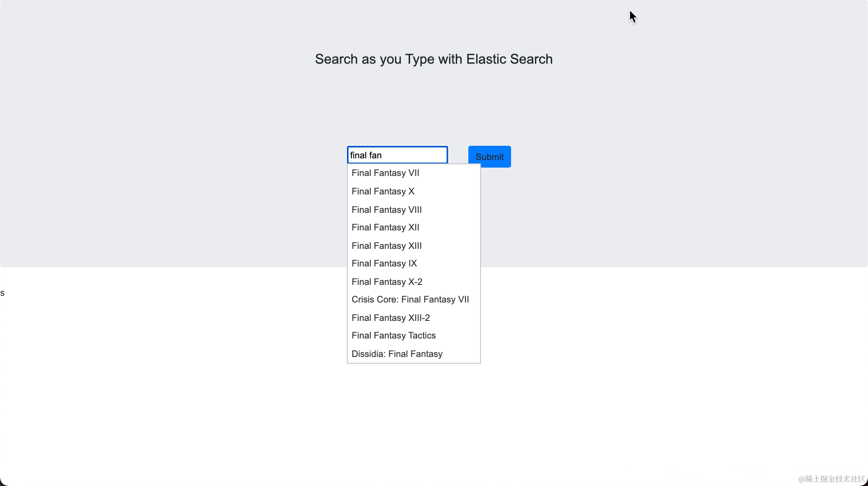
Task: Choose "Dissidia: Final Fantasy" at list bottom
Action: coord(397,354)
